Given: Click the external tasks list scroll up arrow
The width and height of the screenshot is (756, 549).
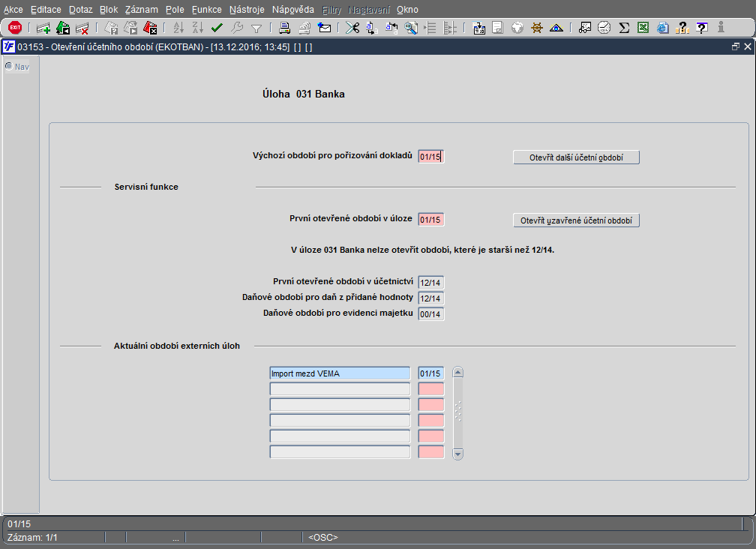Looking at the screenshot, I should [x=458, y=372].
